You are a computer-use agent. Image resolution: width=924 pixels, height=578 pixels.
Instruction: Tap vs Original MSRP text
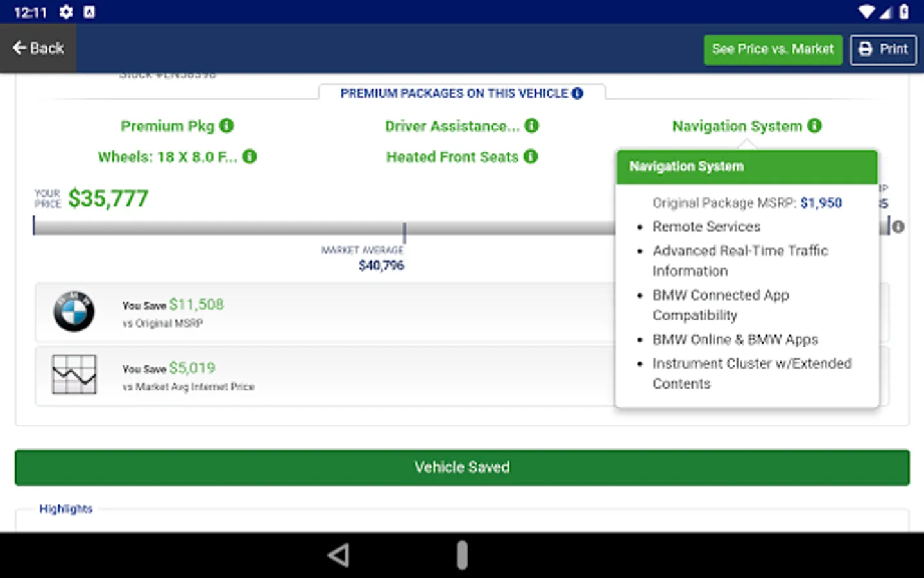[x=162, y=324]
